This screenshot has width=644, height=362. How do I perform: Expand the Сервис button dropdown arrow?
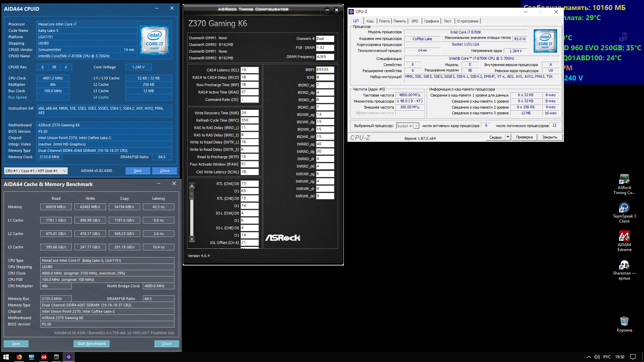[x=508, y=137]
